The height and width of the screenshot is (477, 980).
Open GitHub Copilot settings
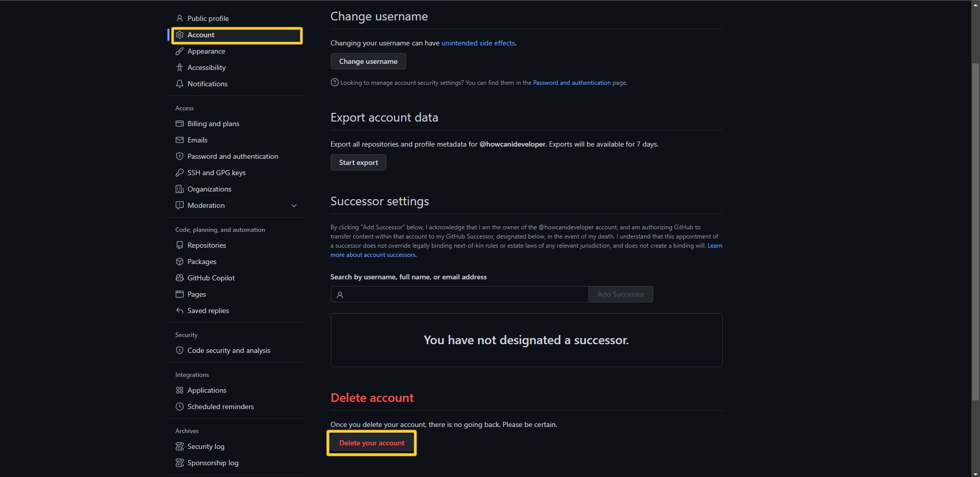(x=237, y=278)
